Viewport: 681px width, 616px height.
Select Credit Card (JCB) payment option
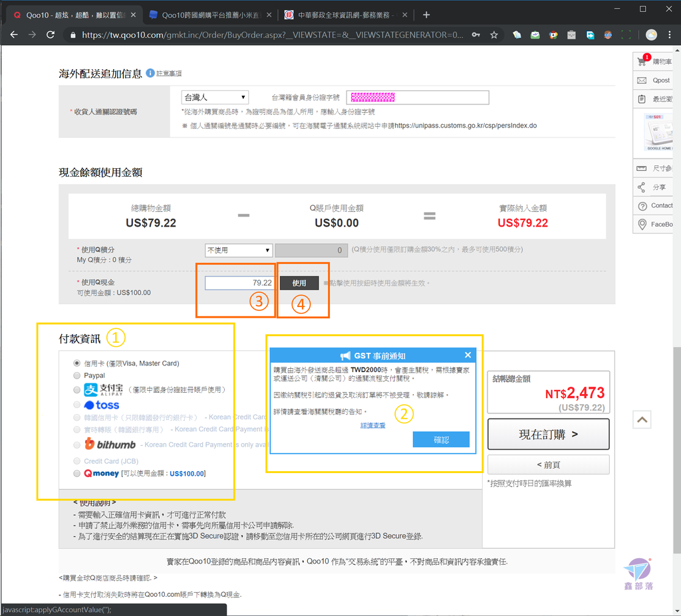[x=77, y=461]
